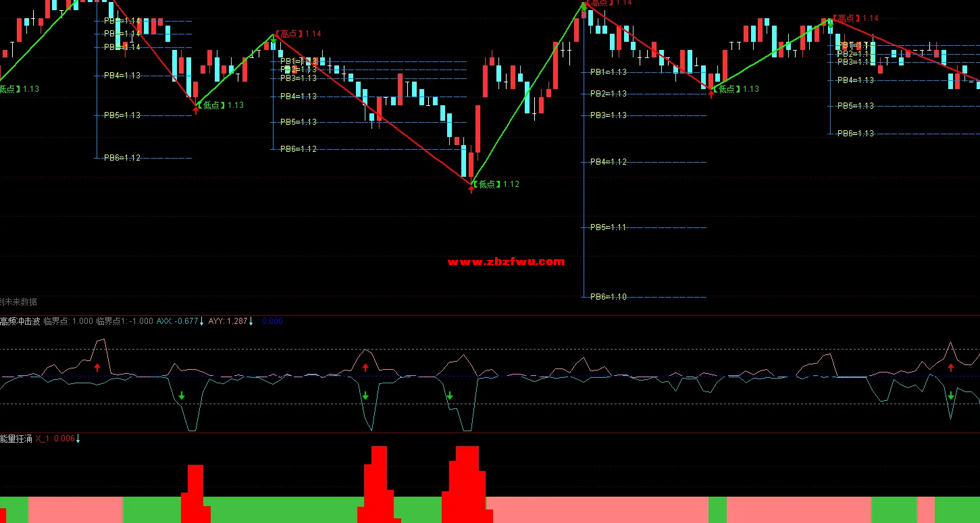Open the www.zbzfwu.com watermark link

pos(506,263)
